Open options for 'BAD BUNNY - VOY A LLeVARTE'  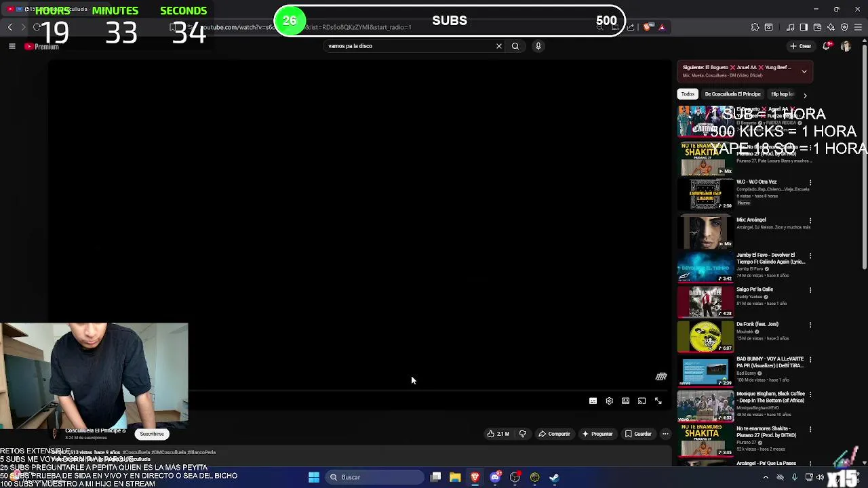(810, 359)
